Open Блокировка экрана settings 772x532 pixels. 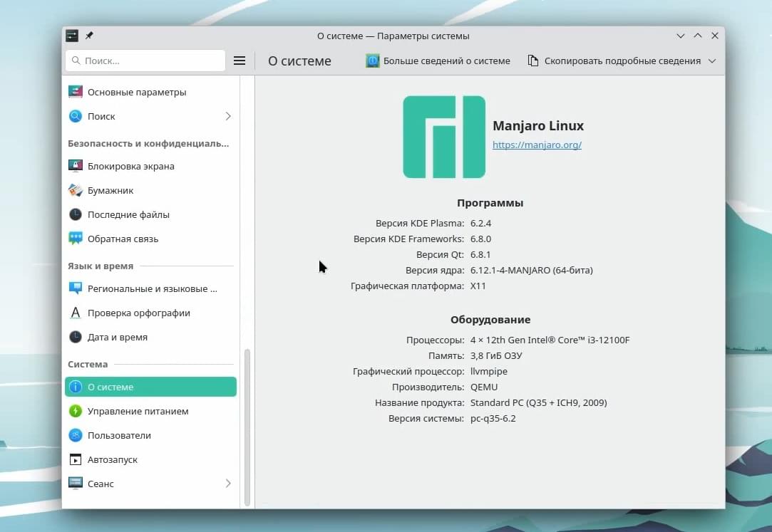[150, 166]
